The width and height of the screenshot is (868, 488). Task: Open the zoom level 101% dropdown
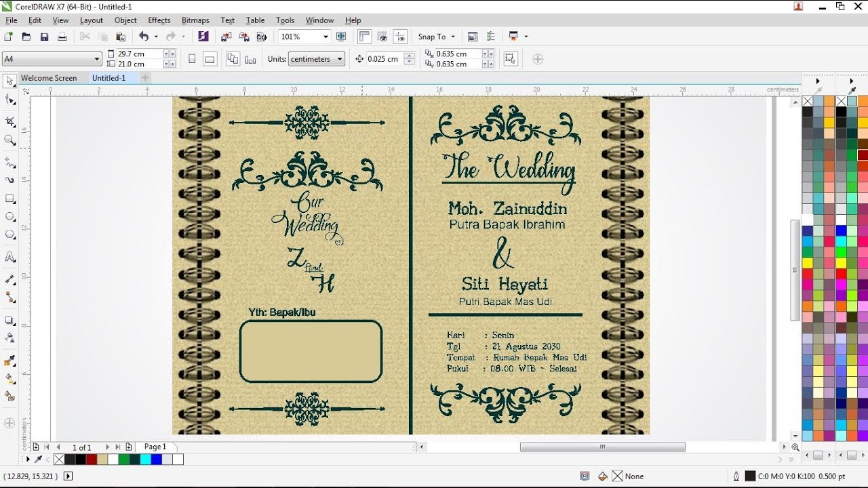tap(325, 37)
